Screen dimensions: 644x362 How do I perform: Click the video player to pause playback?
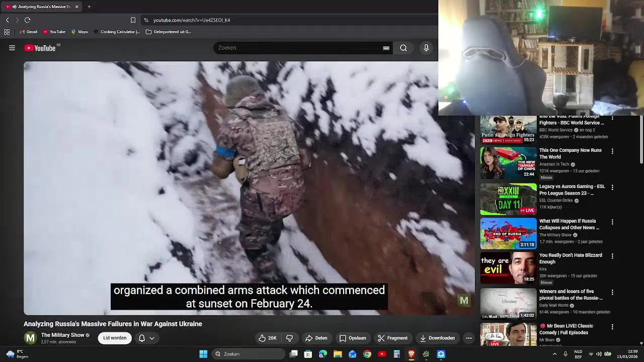(249, 188)
